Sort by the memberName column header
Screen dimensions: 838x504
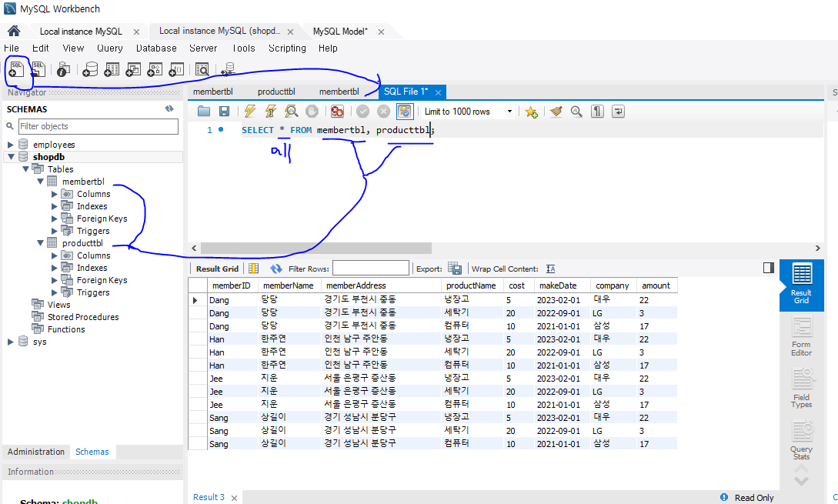pyautogui.click(x=289, y=285)
